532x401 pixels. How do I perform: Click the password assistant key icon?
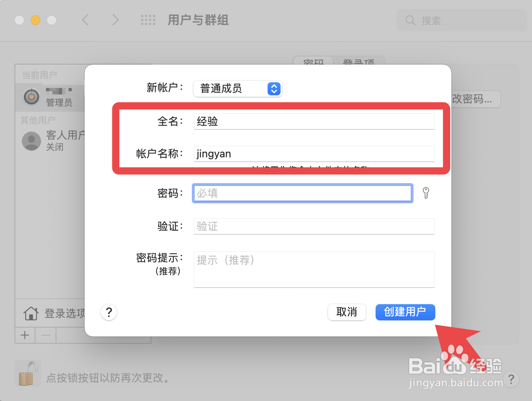[426, 193]
